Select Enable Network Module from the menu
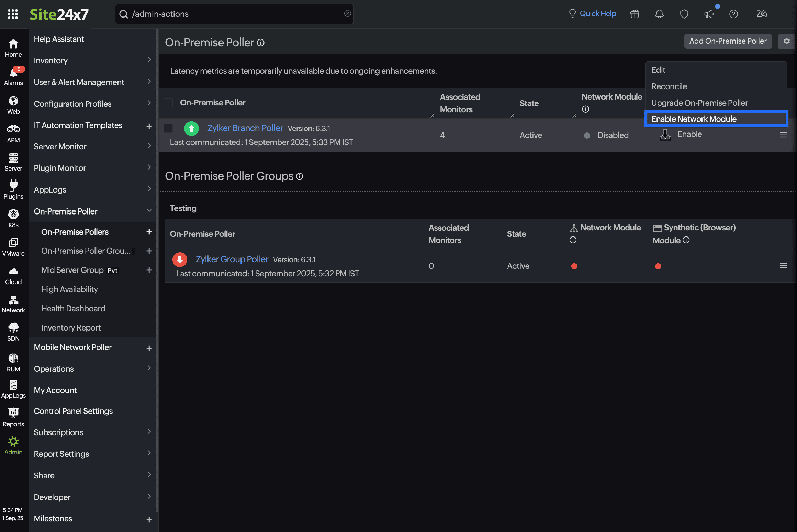This screenshot has height=532, width=797. tap(694, 119)
